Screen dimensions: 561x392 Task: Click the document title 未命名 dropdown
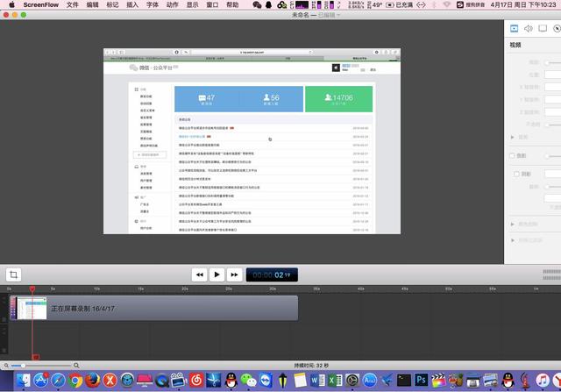point(316,15)
